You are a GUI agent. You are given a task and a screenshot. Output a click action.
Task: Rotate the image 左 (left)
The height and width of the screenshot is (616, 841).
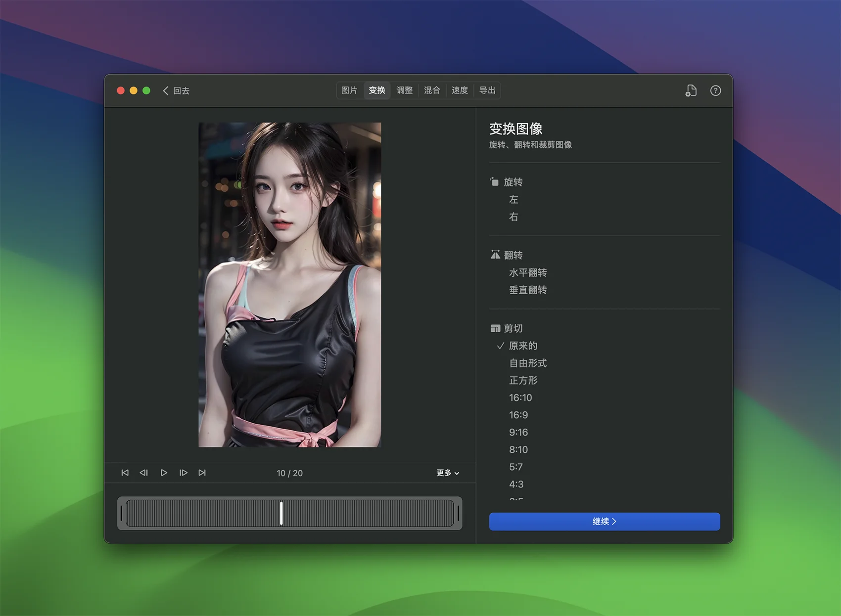coord(514,199)
